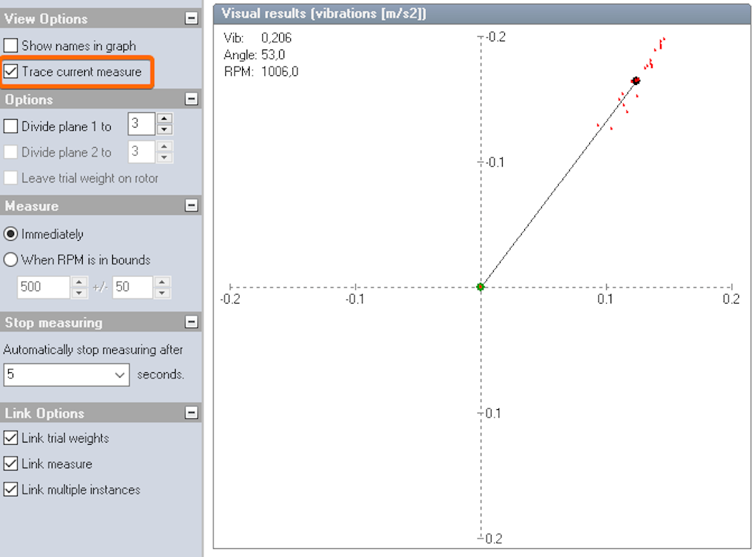Decrease Divide plane 1 value

tap(165, 129)
